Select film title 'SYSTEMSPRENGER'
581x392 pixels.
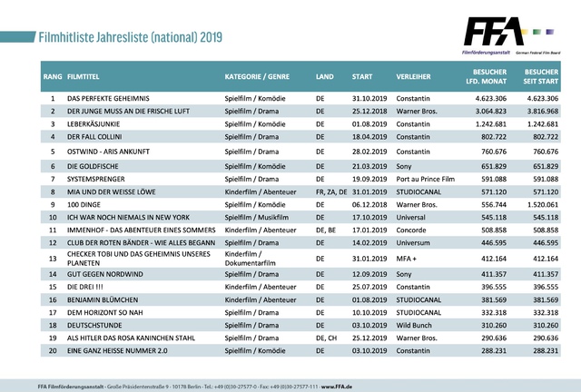96,179
